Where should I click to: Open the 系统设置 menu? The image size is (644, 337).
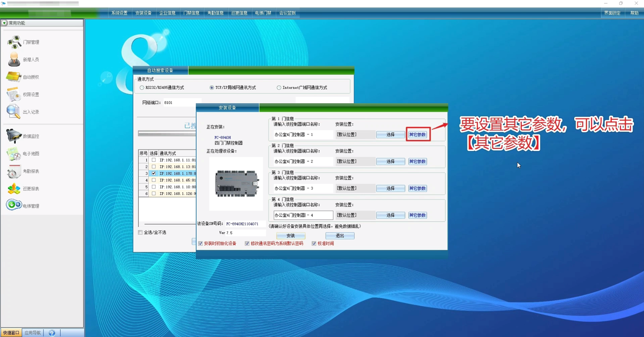coord(119,13)
